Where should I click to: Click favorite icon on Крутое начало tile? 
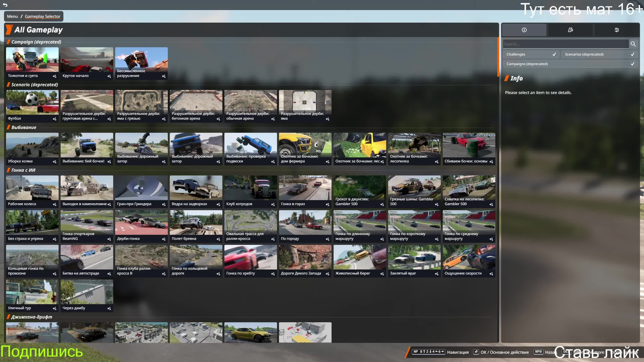[109, 76]
